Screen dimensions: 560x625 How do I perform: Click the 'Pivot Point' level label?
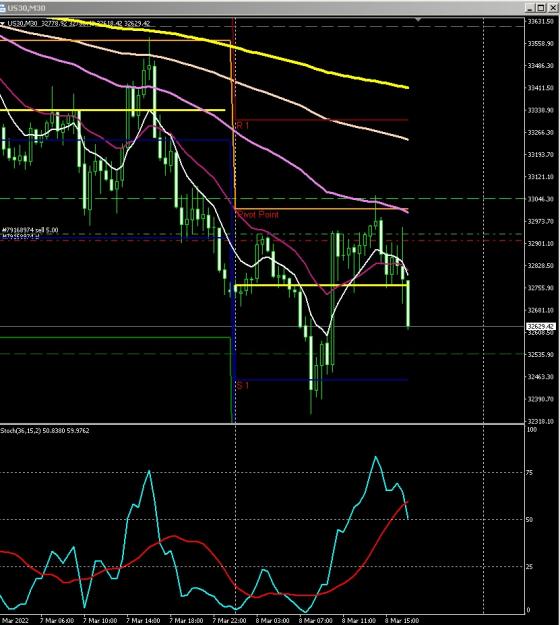(258, 215)
